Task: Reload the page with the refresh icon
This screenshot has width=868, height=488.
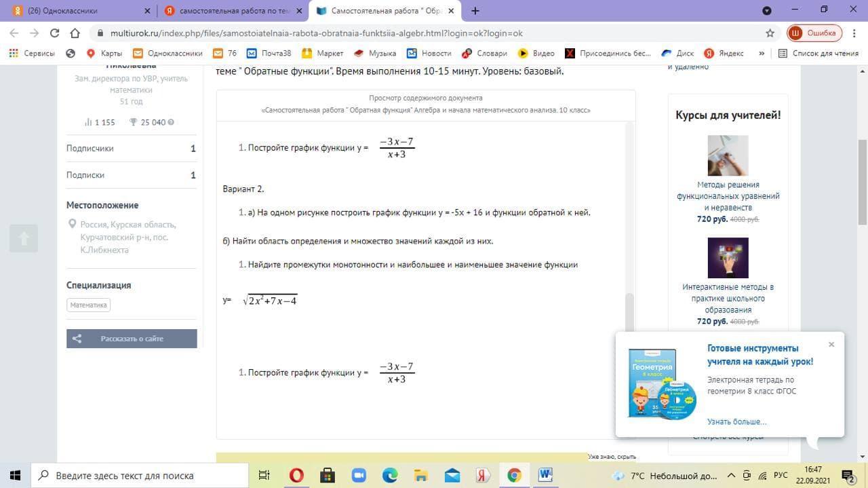Action: [x=55, y=33]
